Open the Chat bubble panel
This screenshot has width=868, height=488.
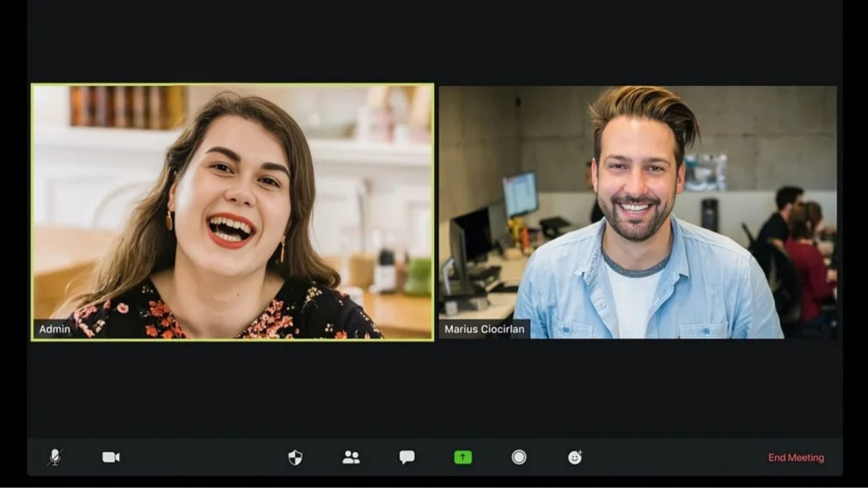(407, 457)
